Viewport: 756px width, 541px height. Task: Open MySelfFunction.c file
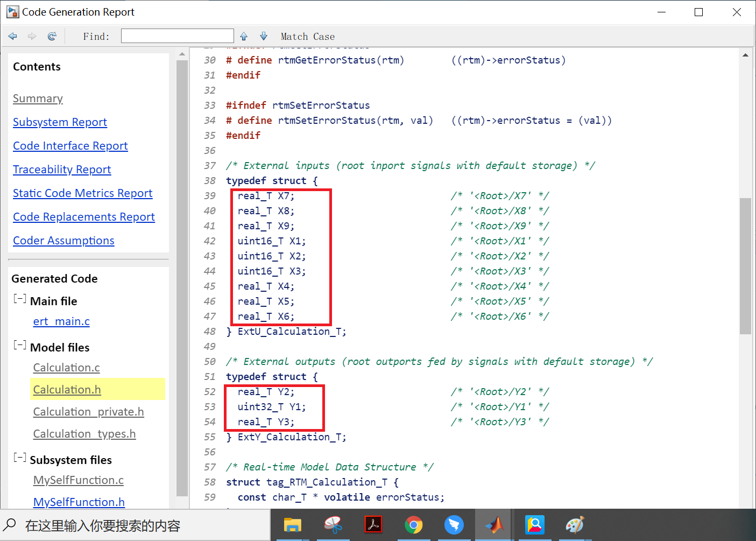pyautogui.click(x=79, y=480)
